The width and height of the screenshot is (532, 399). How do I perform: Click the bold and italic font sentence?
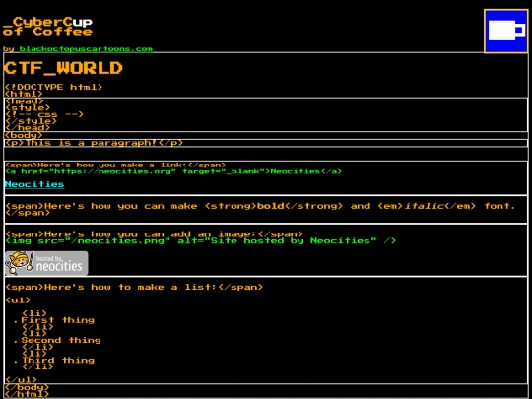(x=260, y=209)
